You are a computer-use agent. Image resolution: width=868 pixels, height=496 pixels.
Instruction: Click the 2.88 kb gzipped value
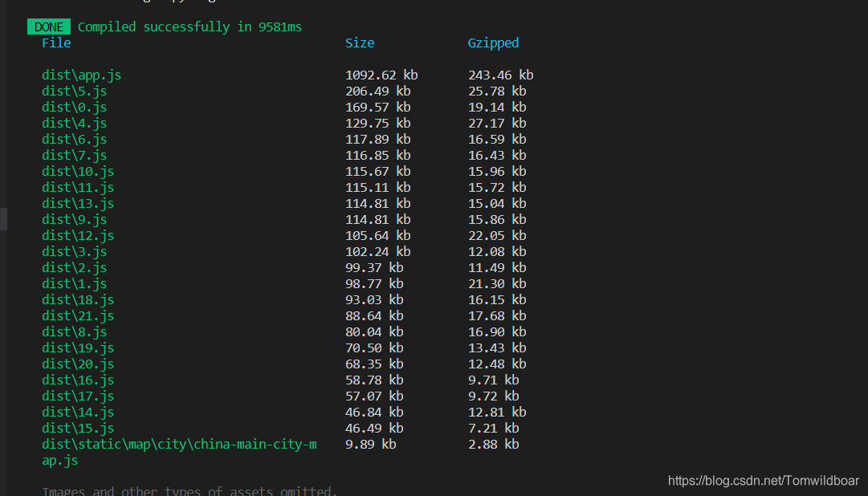[494, 444]
